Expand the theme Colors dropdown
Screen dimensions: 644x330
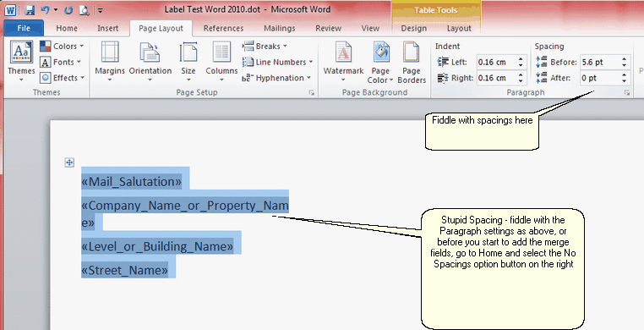(62, 46)
